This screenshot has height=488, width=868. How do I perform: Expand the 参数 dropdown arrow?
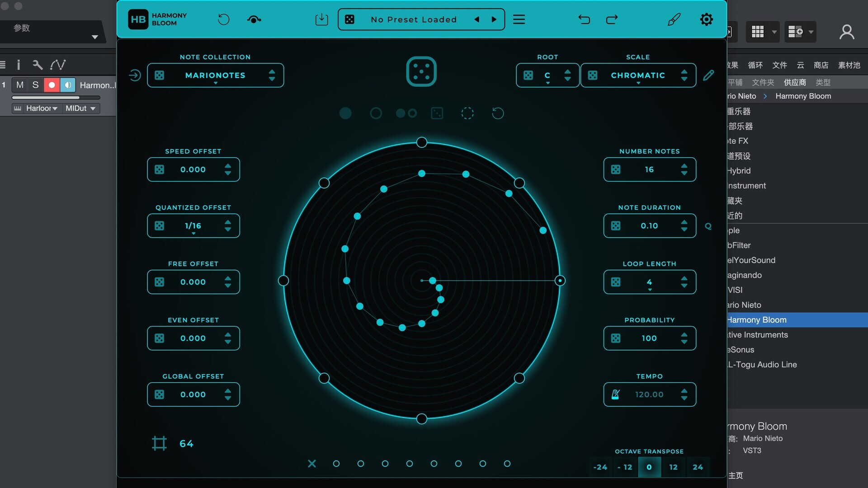click(95, 37)
